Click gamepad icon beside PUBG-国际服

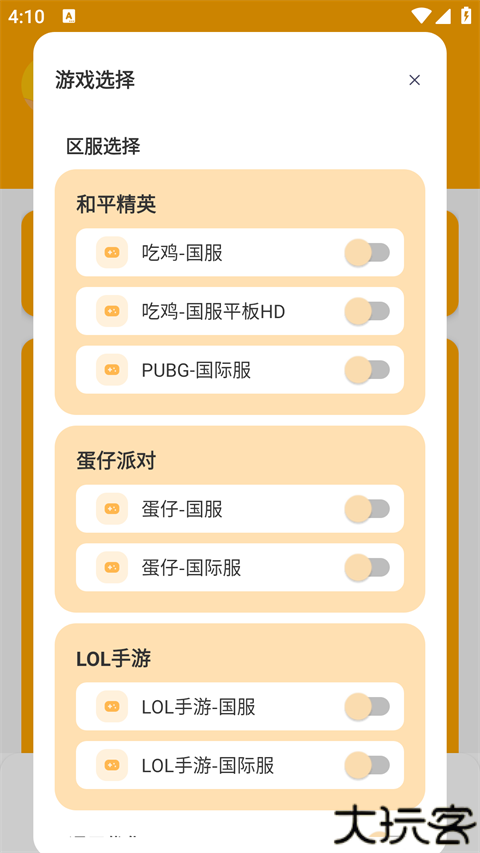tap(112, 370)
